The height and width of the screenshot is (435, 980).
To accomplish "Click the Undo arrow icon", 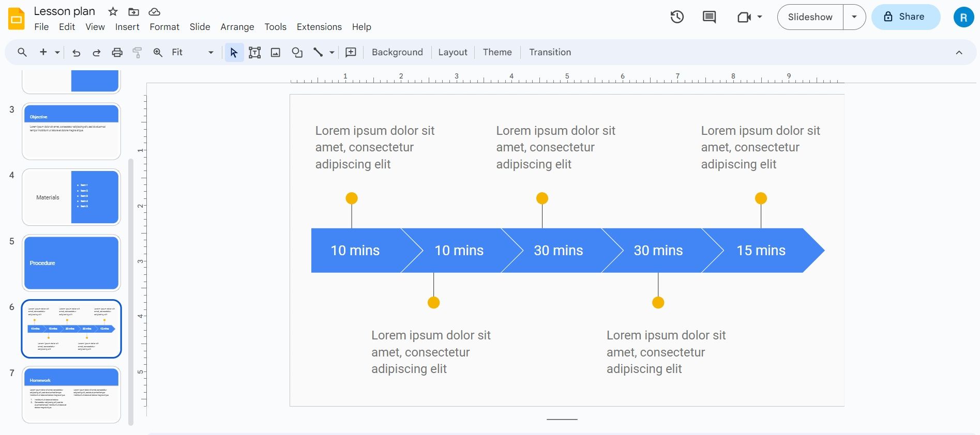I will click(76, 52).
